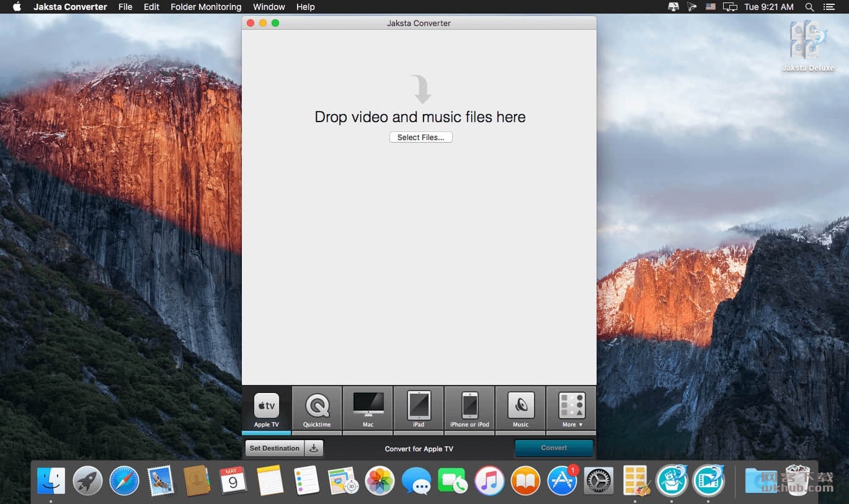Select the iPhone or iPod preset
This screenshot has width=849, height=504.
469,409
